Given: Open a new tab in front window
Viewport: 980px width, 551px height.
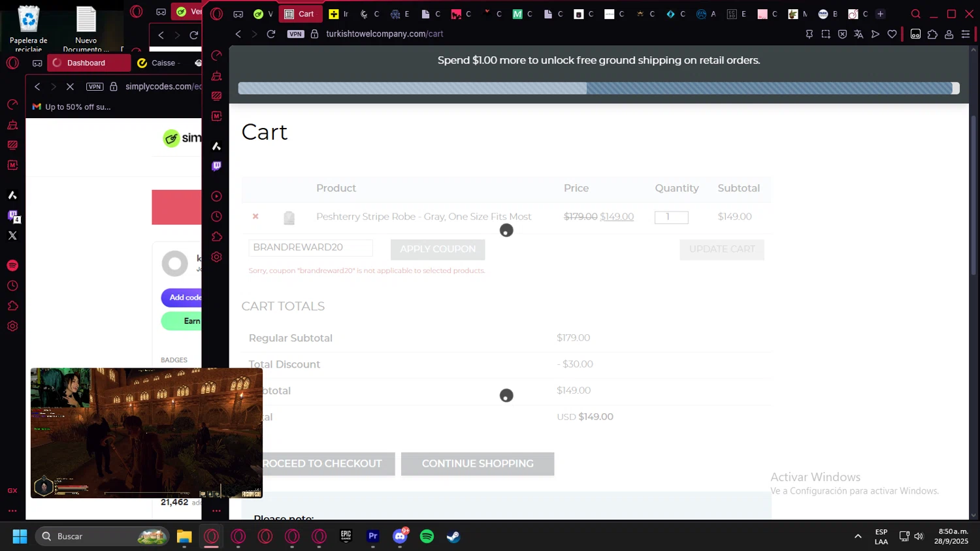Looking at the screenshot, I should [880, 14].
